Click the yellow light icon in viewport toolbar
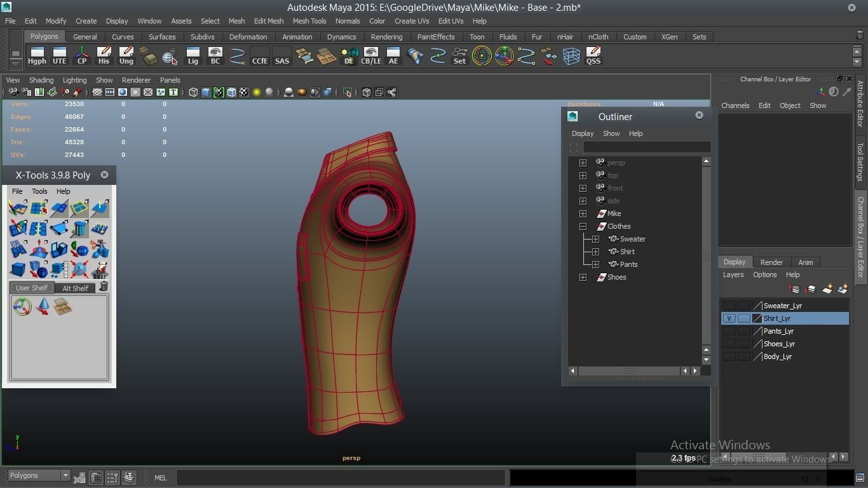Viewport: 868px width, 488px height. 257,92
